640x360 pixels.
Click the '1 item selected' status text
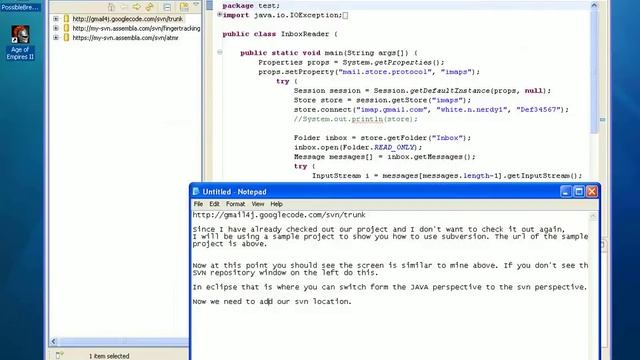pos(109,356)
